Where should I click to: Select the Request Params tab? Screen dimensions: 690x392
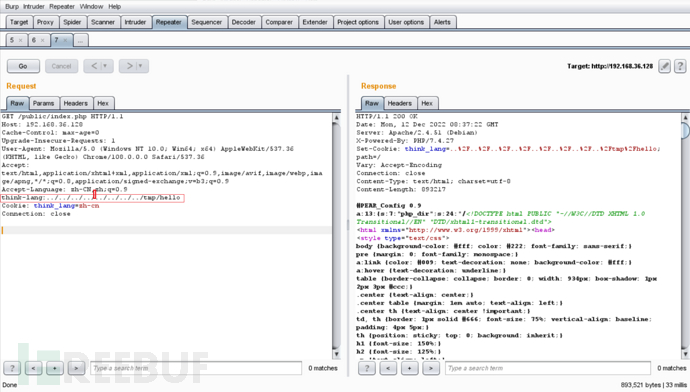point(43,103)
